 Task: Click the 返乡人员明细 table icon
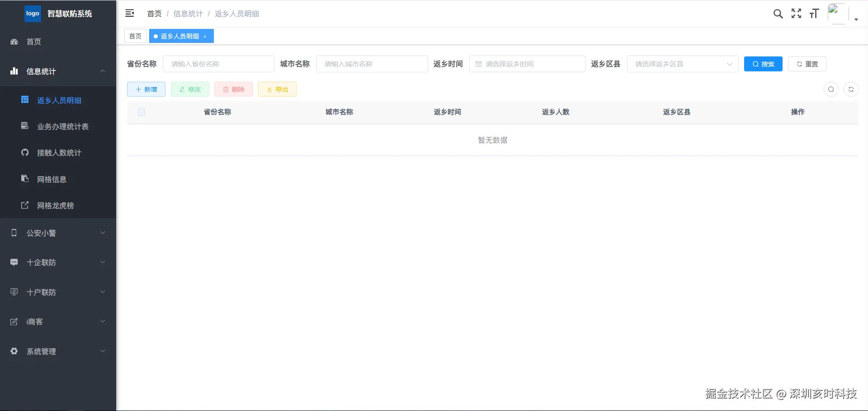pos(25,100)
